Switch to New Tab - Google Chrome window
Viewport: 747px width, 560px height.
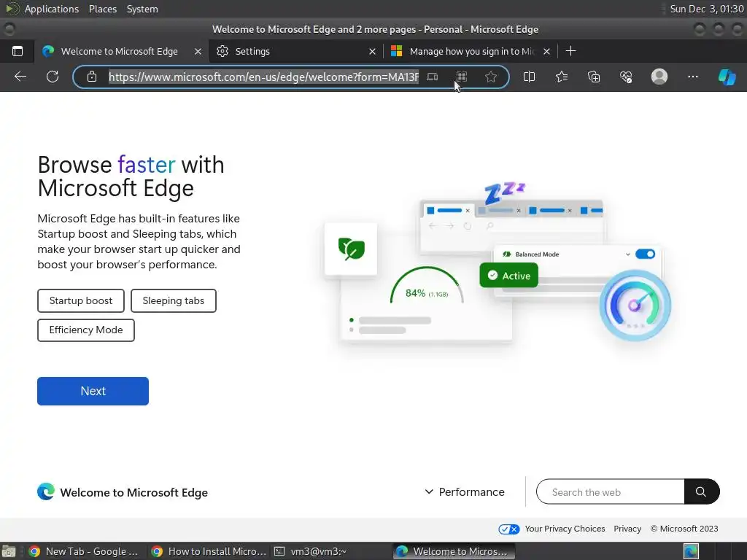coord(83,551)
